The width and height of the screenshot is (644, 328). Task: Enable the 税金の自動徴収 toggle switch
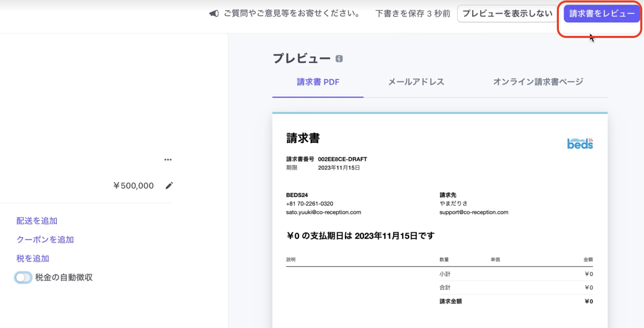click(x=23, y=278)
